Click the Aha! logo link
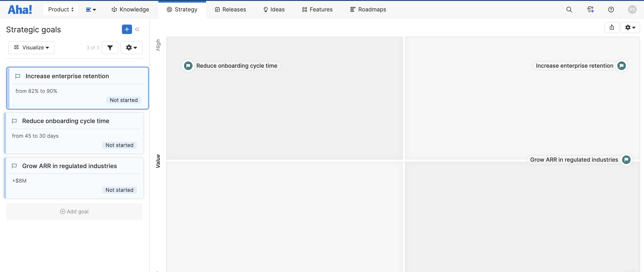This screenshot has height=272, width=644. tap(20, 9)
